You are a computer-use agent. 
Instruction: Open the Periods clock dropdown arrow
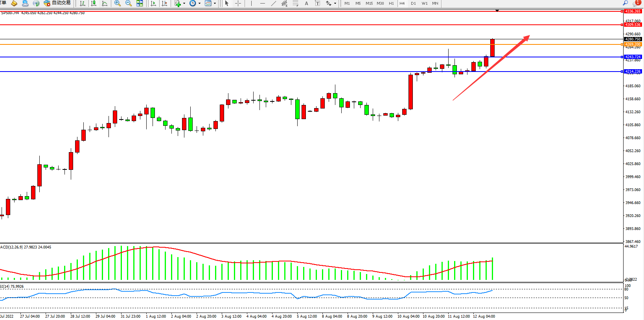[x=199, y=4]
